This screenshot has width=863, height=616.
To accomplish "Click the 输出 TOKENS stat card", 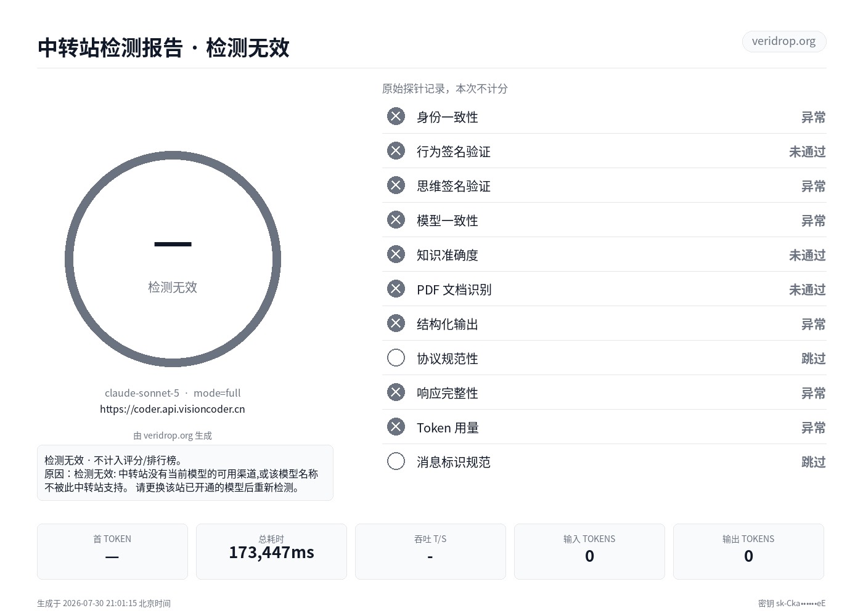I will [748, 551].
